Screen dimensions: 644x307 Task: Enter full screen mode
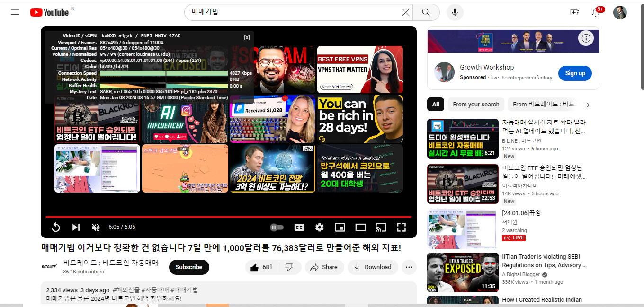tap(402, 228)
